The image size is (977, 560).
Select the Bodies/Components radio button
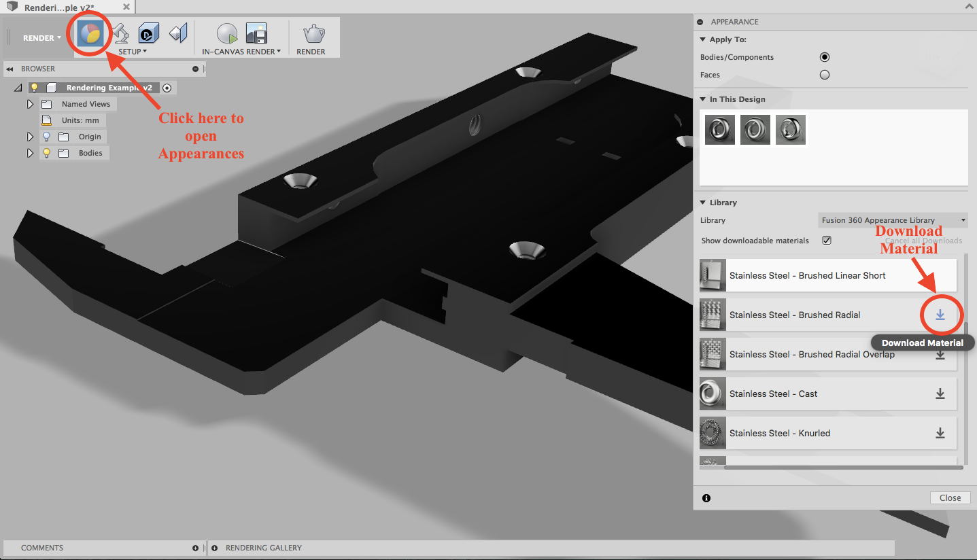pos(824,57)
